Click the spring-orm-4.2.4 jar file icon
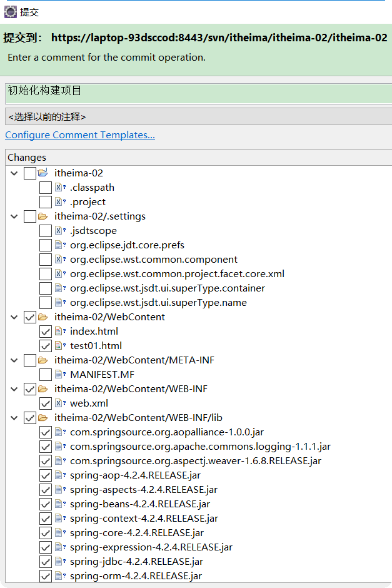This screenshot has width=392, height=588. [x=60, y=575]
